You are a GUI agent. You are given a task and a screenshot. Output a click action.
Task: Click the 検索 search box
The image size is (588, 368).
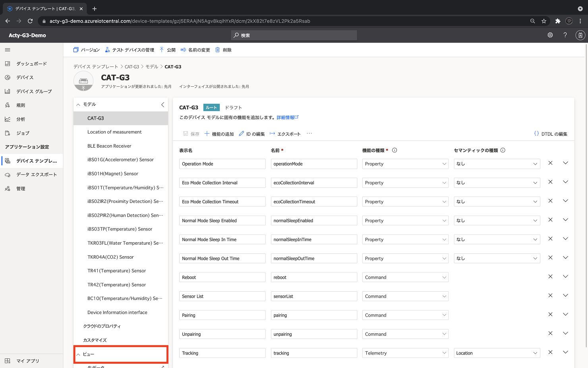pyautogui.click(x=294, y=35)
